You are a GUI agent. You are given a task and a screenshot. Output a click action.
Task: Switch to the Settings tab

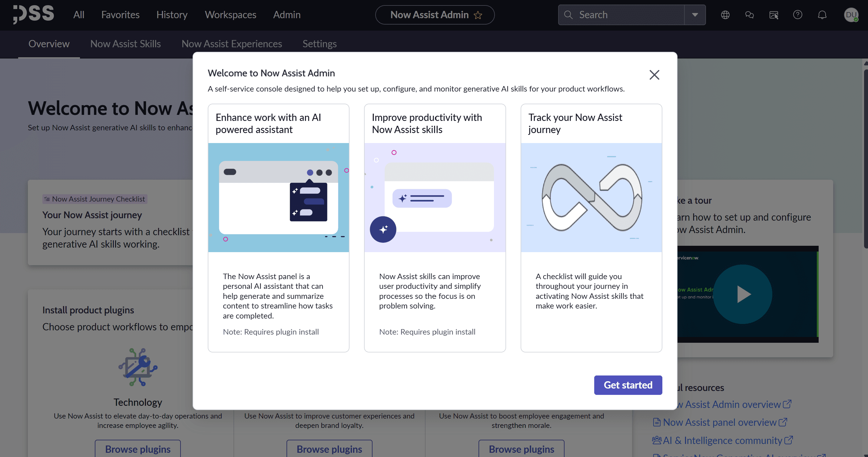click(x=320, y=44)
